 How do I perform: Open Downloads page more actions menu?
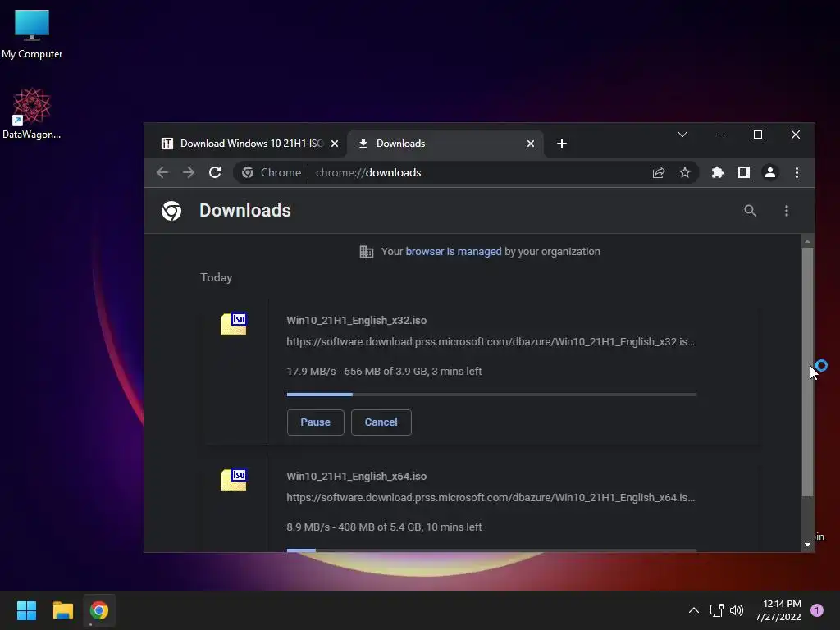click(x=787, y=211)
